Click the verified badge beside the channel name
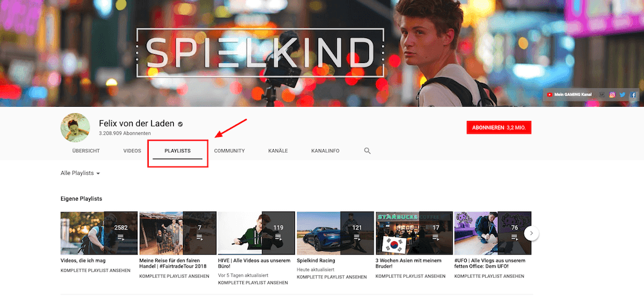Screen dimensions: 644x299 (x=180, y=124)
